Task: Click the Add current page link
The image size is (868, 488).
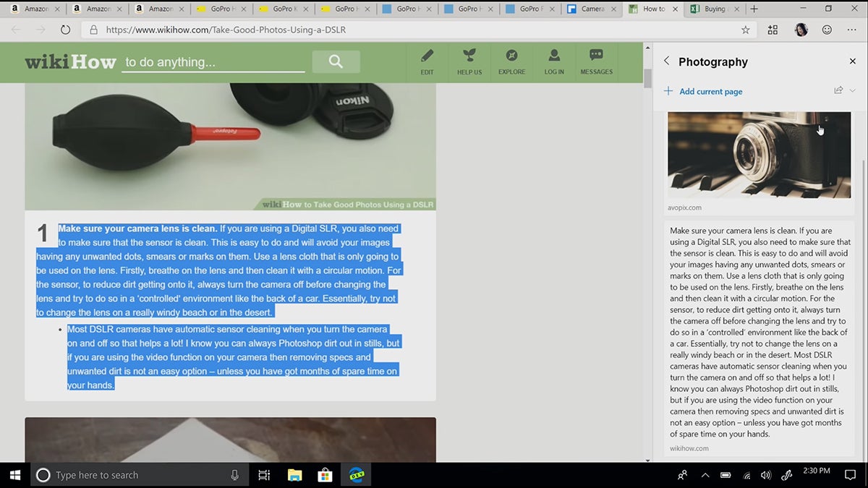Action: tap(712, 91)
